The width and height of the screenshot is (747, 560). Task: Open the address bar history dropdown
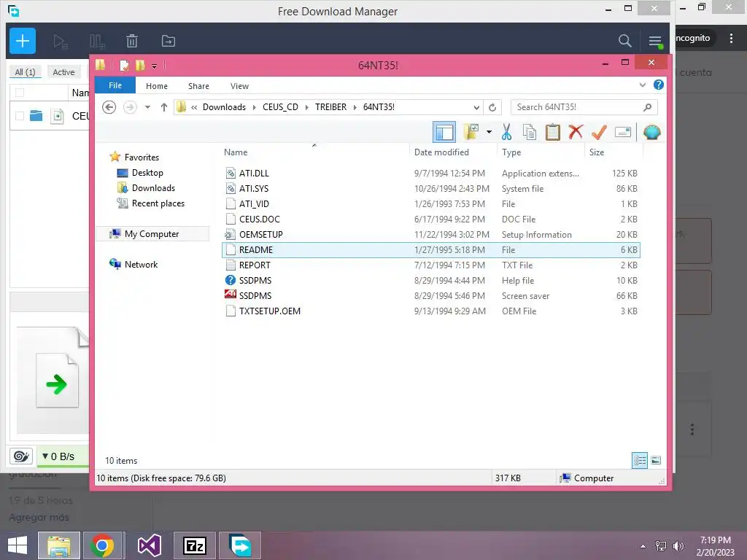476,107
